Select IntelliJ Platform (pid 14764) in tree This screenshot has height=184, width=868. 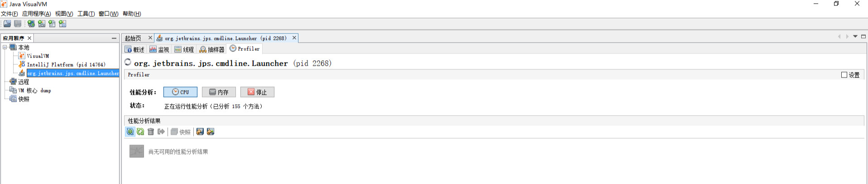(x=66, y=64)
